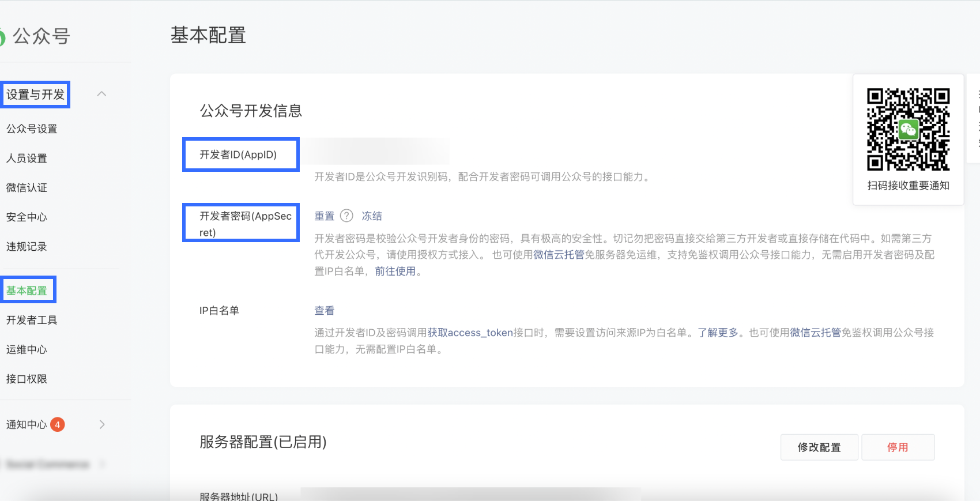980x501 pixels.
Task: Select 基本配置 in the sidebar
Action: pos(27,291)
